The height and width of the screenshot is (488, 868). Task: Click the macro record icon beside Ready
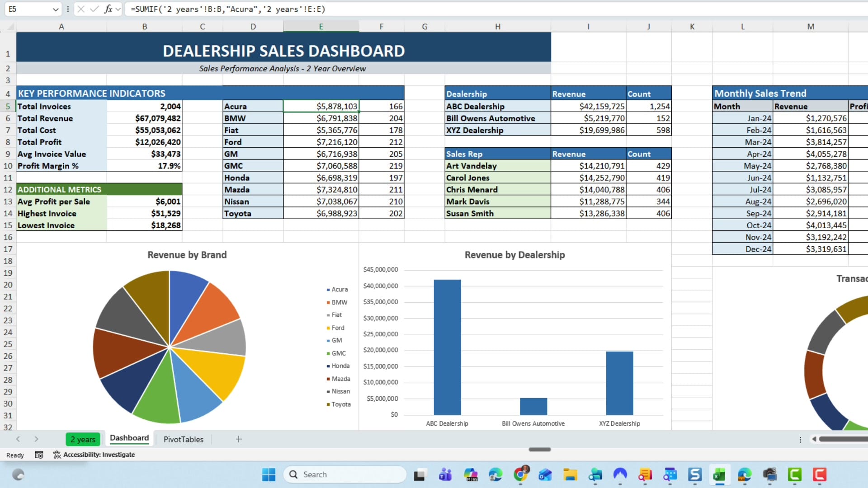pos(39,455)
